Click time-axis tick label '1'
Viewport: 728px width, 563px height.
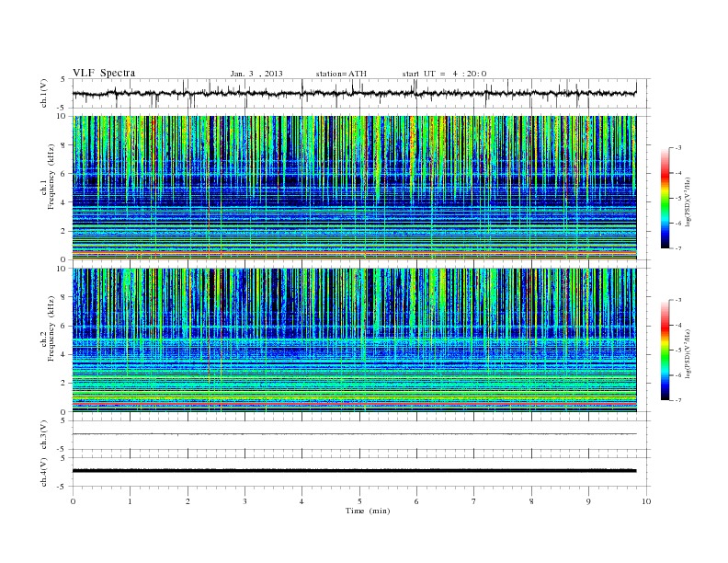(x=130, y=501)
